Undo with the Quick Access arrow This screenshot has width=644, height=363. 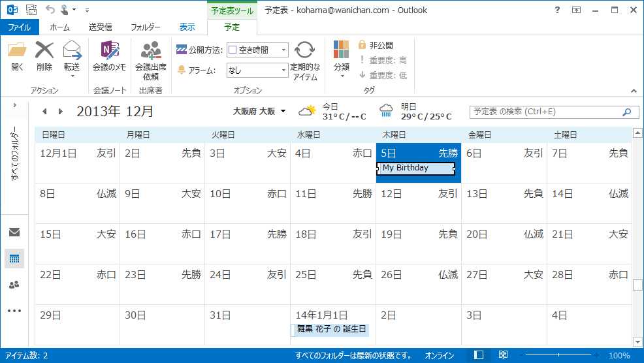pyautogui.click(x=50, y=9)
